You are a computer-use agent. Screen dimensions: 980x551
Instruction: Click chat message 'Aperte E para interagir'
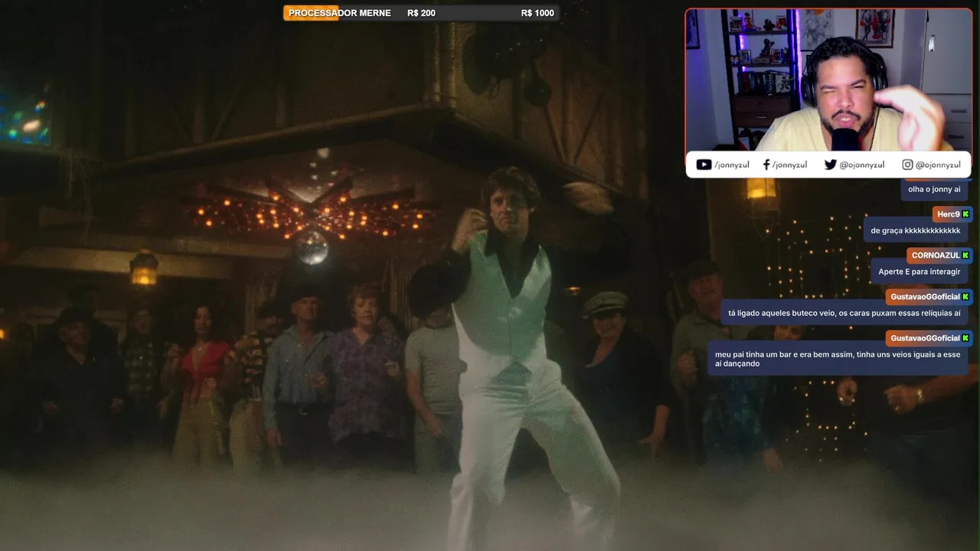click(x=919, y=272)
